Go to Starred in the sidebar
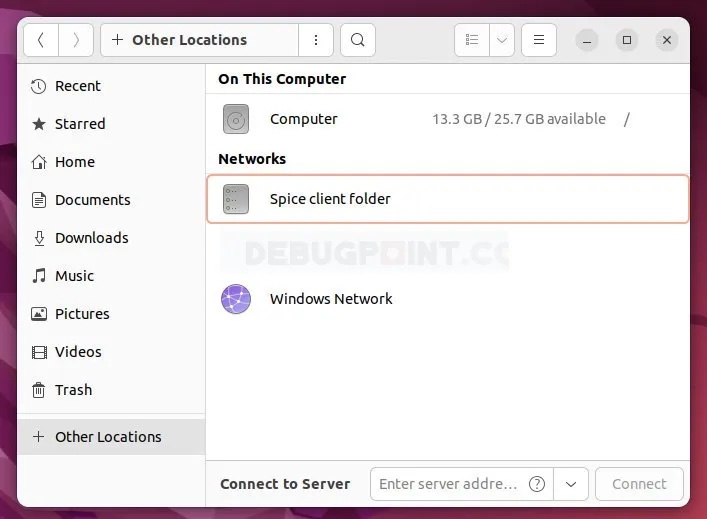 pyautogui.click(x=79, y=124)
